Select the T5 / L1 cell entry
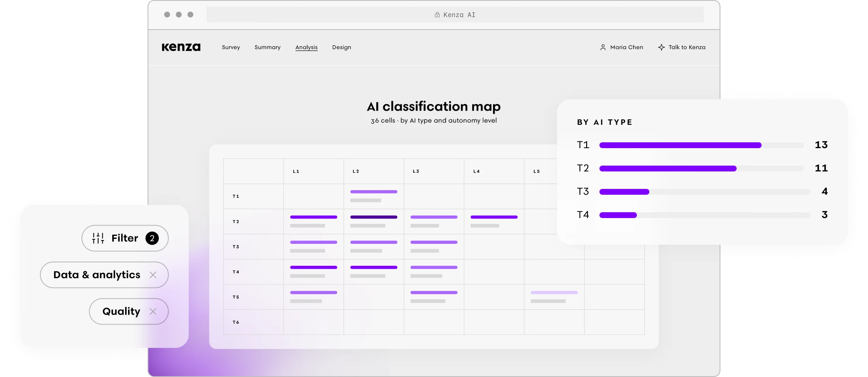The image size is (868, 377). [x=313, y=297]
